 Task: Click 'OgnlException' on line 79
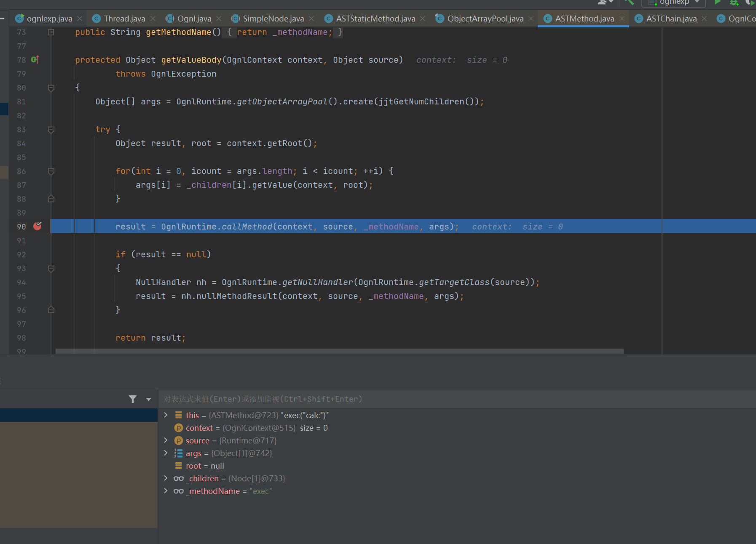[184, 74]
